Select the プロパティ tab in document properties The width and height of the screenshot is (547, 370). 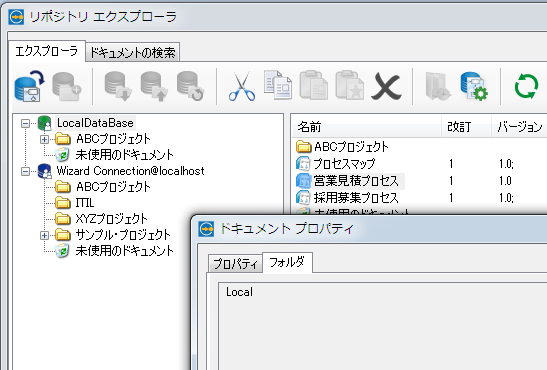(235, 264)
